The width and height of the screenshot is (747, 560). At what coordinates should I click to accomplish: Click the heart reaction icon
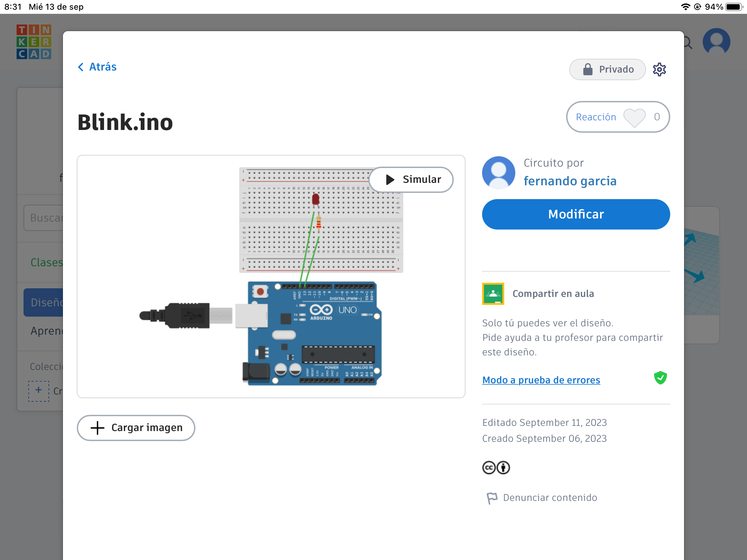[x=634, y=117]
